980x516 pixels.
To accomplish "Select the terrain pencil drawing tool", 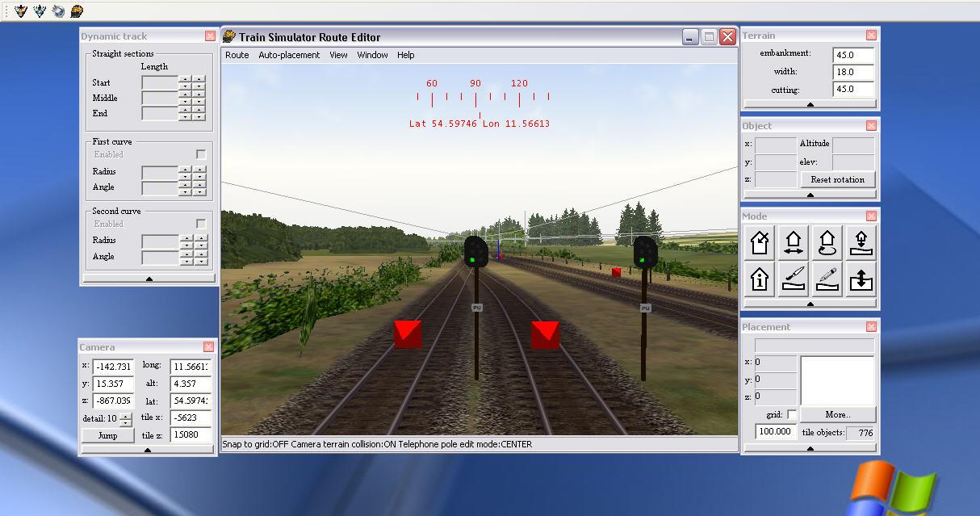I will [x=827, y=279].
